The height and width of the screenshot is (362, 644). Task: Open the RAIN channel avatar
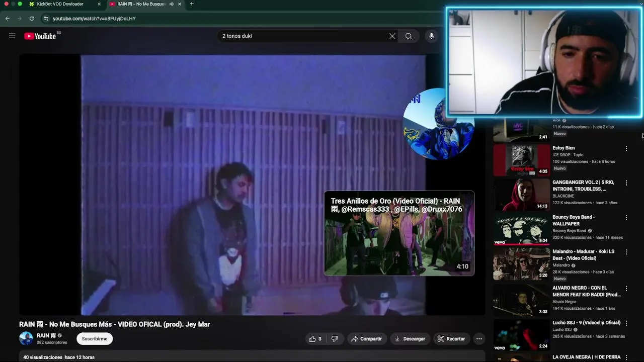(26, 338)
